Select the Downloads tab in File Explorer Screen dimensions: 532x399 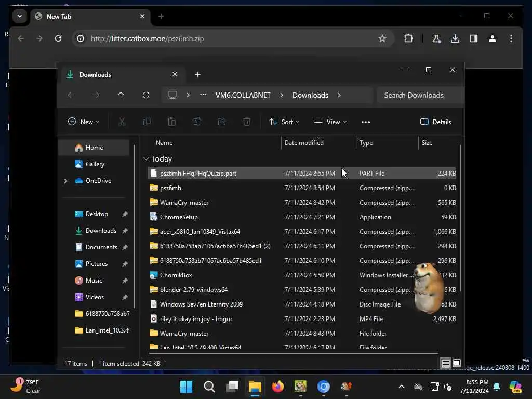click(x=124, y=75)
